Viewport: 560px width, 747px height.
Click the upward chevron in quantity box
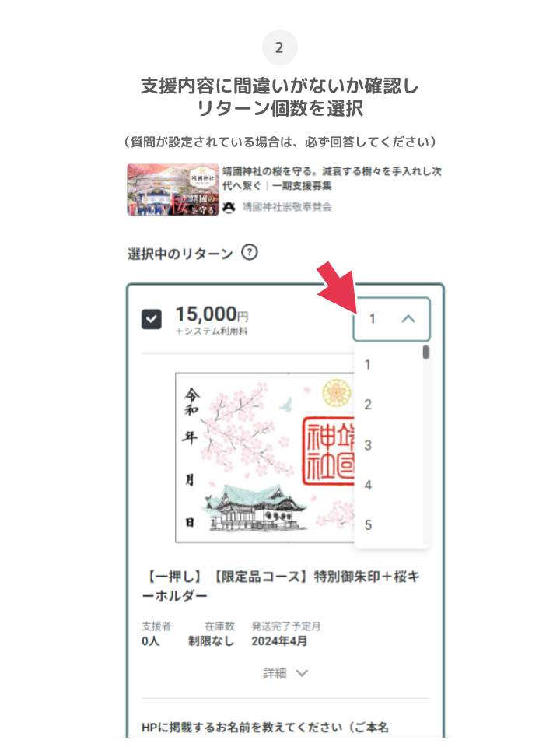[408, 319]
